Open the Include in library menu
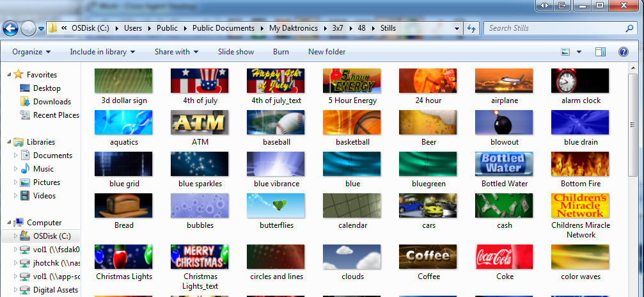 click(102, 52)
